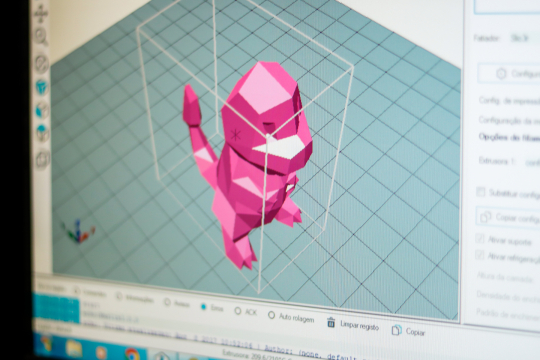Click the trash icon for Limpar registo
The height and width of the screenshot is (360, 540).
(x=331, y=322)
